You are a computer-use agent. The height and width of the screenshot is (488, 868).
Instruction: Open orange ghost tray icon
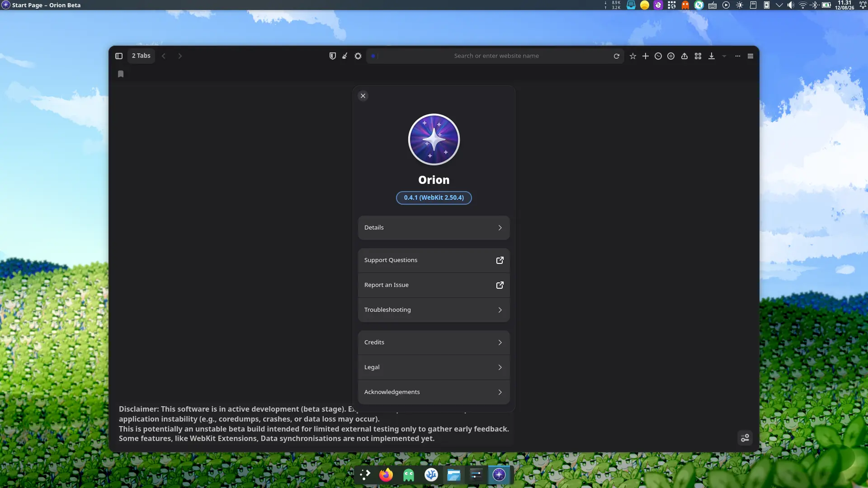point(685,5)
